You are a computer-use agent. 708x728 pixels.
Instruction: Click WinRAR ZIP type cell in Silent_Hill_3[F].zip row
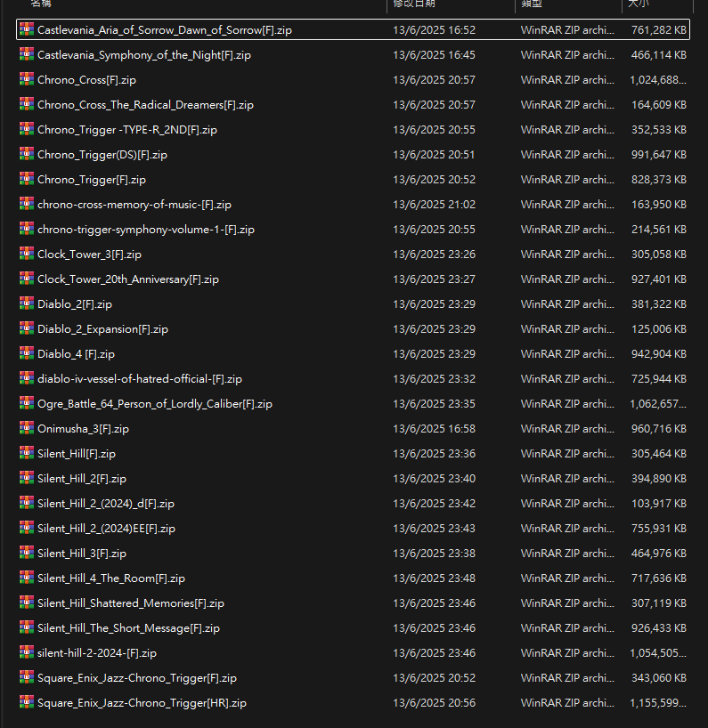tap(567, 554)
